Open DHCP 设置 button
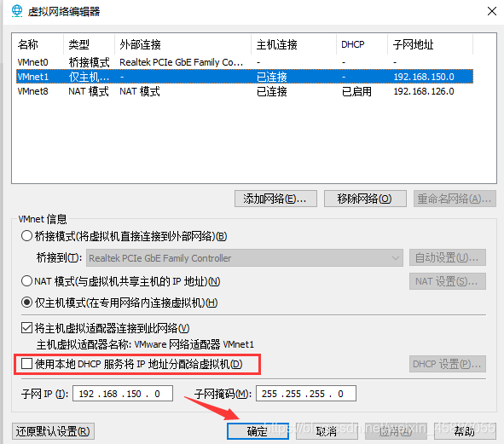 [447, 364]
